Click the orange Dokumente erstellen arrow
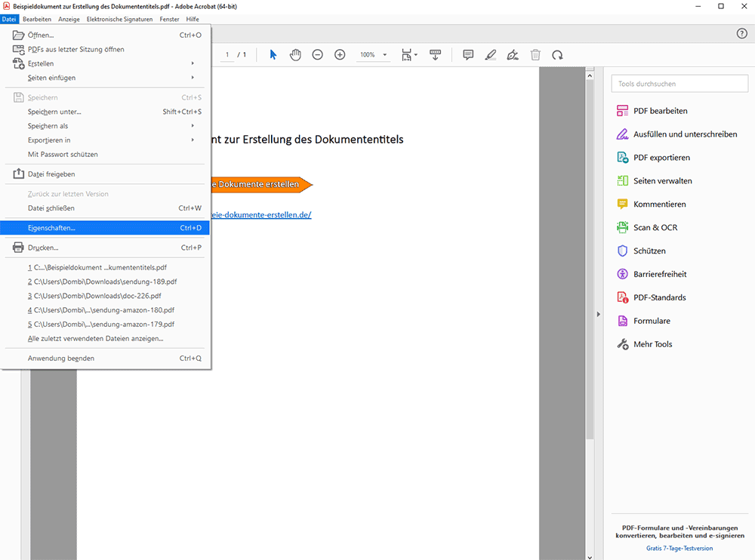This screenshot has height=560, width=755. pyautogui.click(x=262, y=184)
